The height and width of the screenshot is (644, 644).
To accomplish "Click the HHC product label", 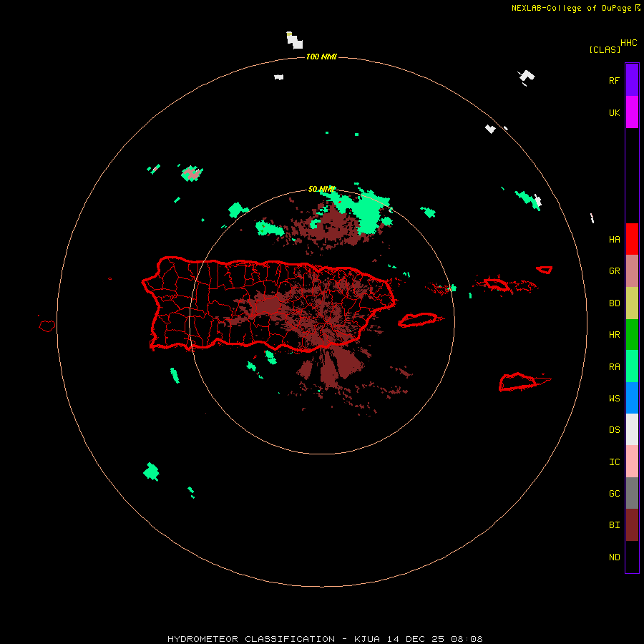I will pyautogui.click(x=629, y=43).
